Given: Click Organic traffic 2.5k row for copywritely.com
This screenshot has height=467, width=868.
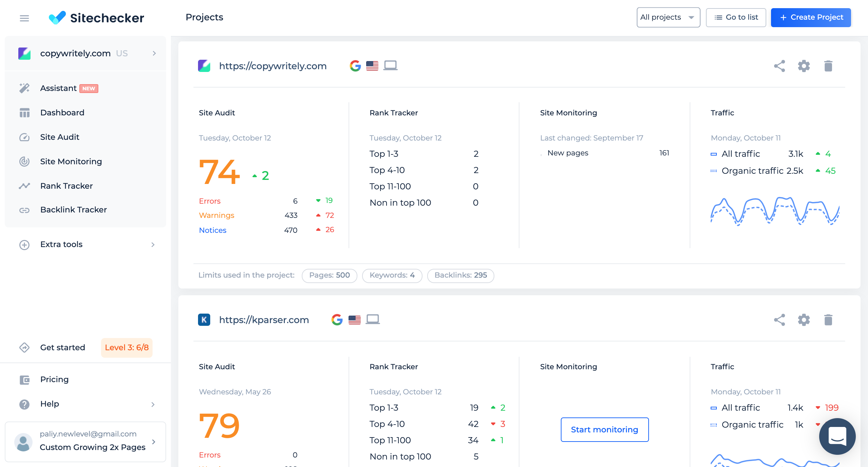Looking at the screenshot, I should (773, 171).
